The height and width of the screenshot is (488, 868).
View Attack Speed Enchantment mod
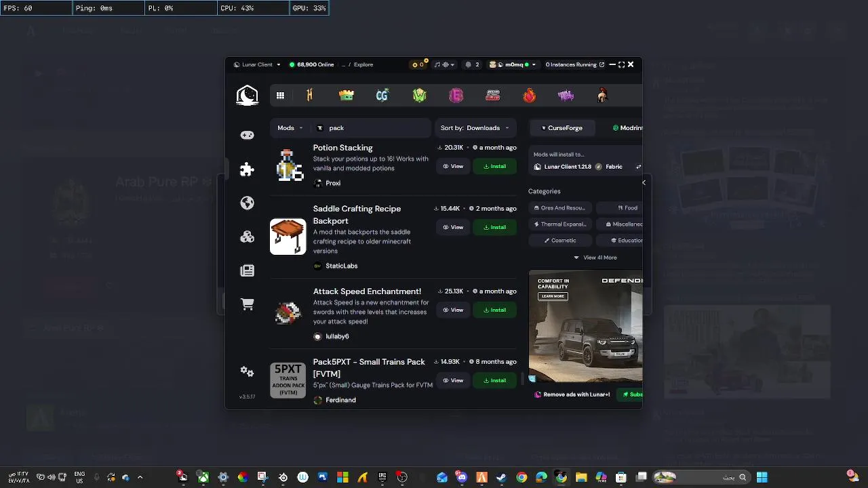coord(453,310)
